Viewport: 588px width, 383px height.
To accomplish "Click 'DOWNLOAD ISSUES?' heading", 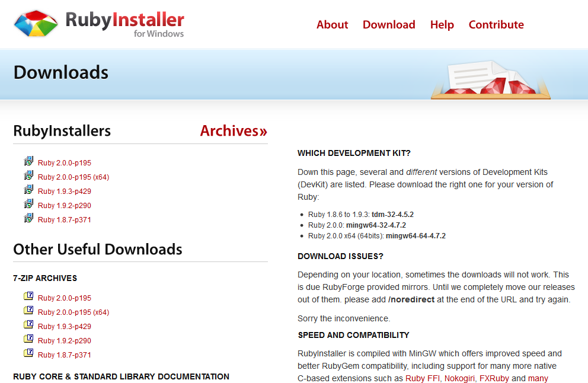I will 340,256.
